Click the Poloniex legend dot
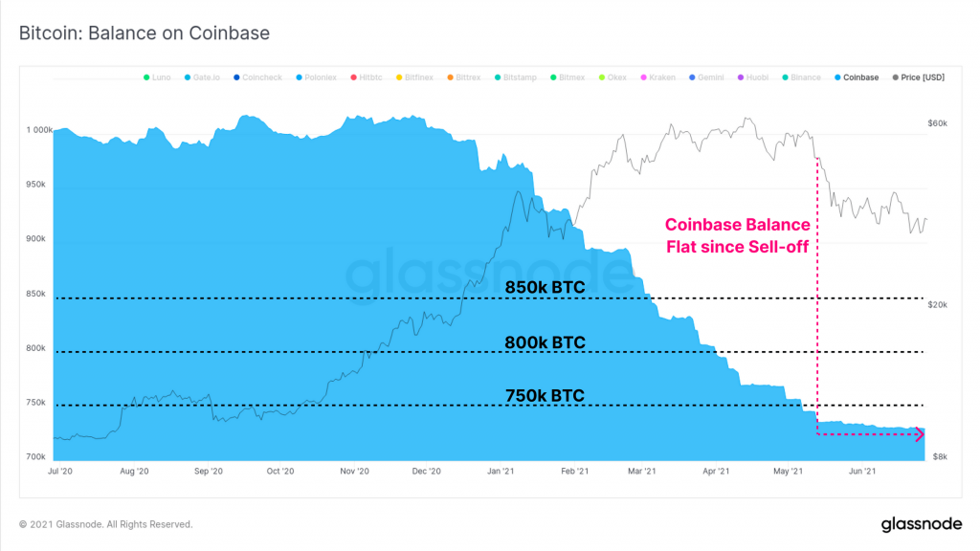 300,77
